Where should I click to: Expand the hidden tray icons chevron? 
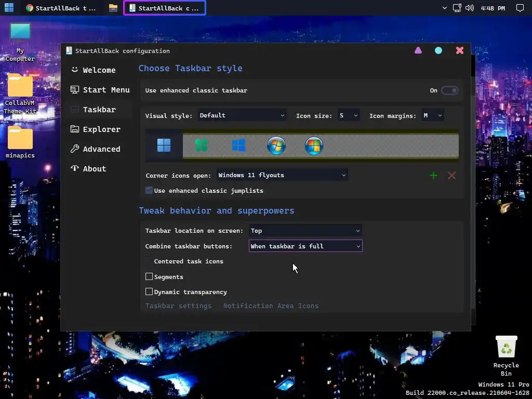tap(445, 8)
